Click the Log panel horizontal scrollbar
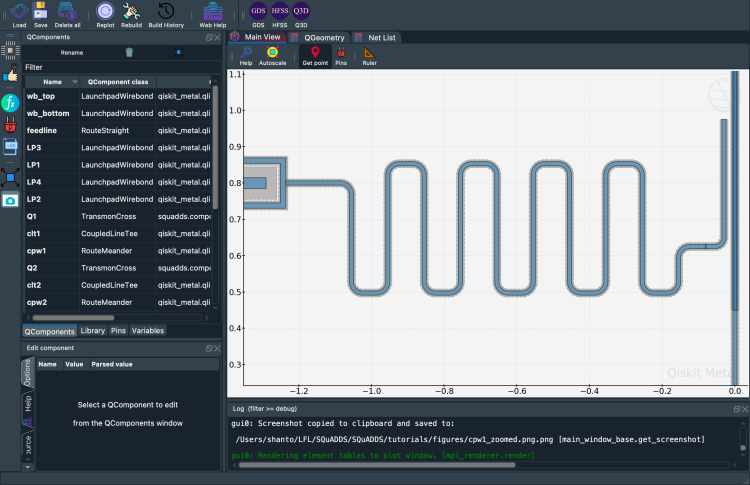This screenshot has height=485, width=750. point(377,464)
